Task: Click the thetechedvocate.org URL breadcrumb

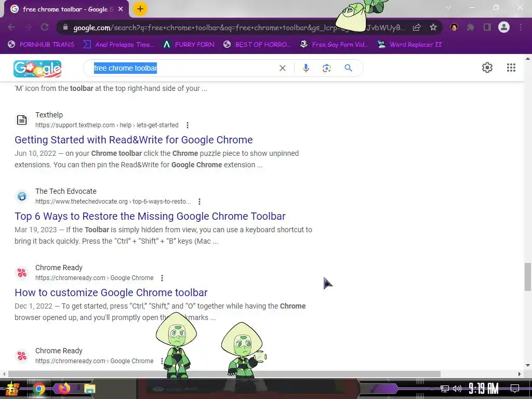Action: tap(113, 202)
